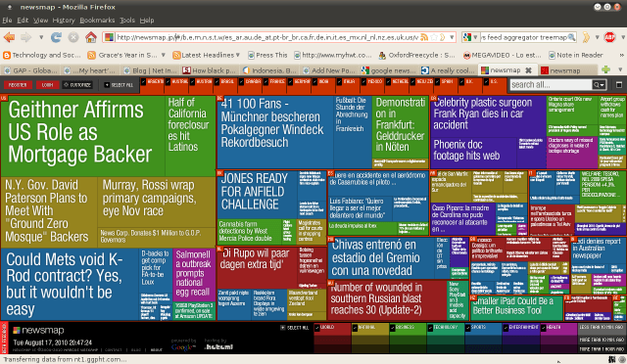The width and height of the screenshot is (627, 364).
Task: Toggle the World category checkbox
Action: pyautogui.click(x=317, y=328)
